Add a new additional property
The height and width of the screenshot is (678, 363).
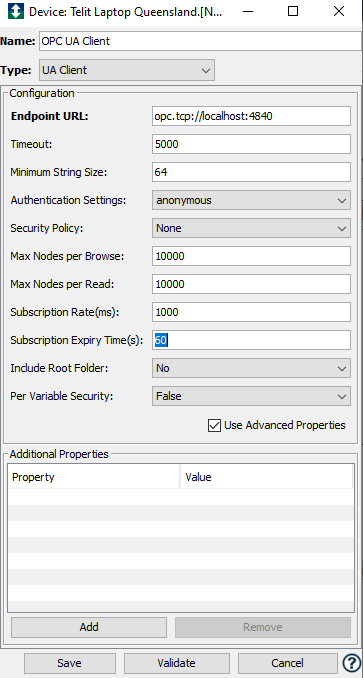click(x=89, y=627)
